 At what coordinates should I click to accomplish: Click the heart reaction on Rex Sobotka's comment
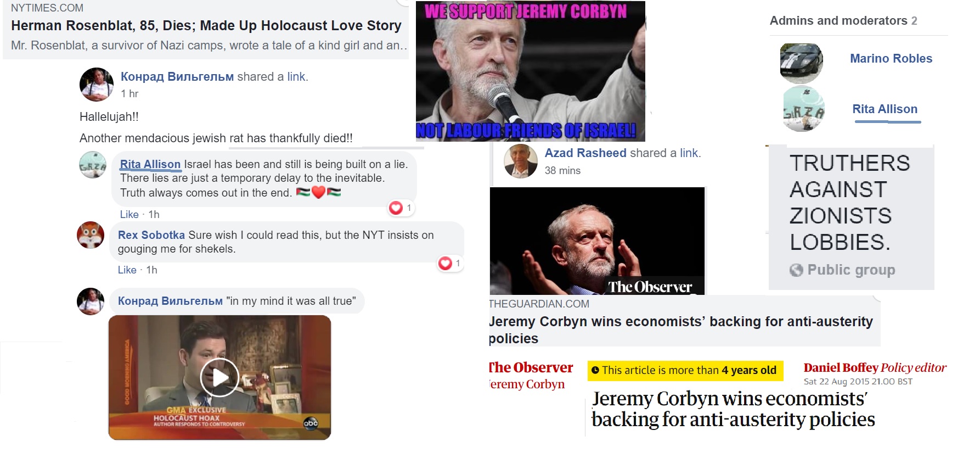[445, 263]
